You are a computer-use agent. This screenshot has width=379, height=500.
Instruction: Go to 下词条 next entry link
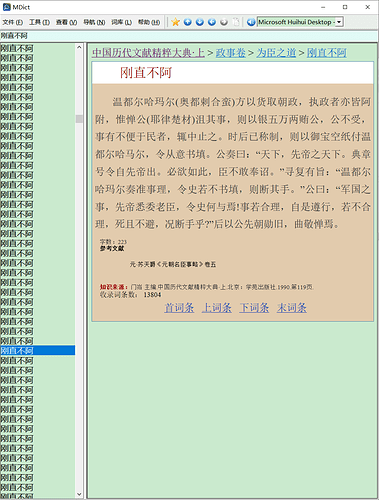coord(254,307)
